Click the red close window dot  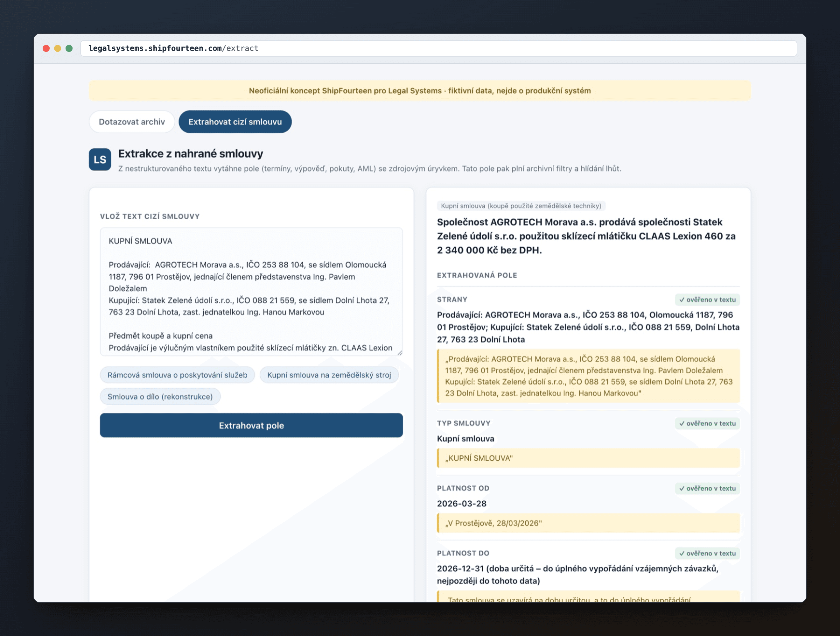click(46, 48)
